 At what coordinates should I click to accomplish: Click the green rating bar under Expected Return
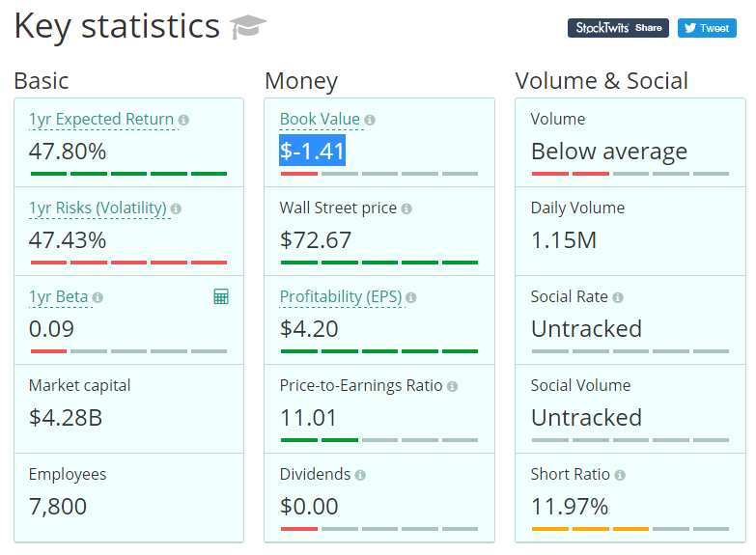tap(128, 174)
